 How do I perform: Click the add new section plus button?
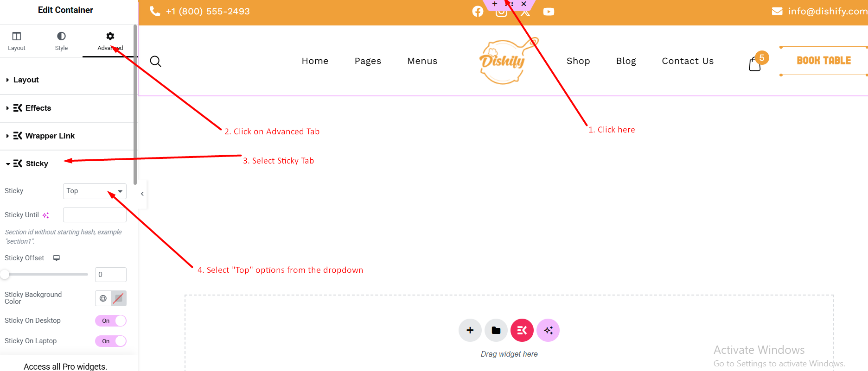[470, 330]
